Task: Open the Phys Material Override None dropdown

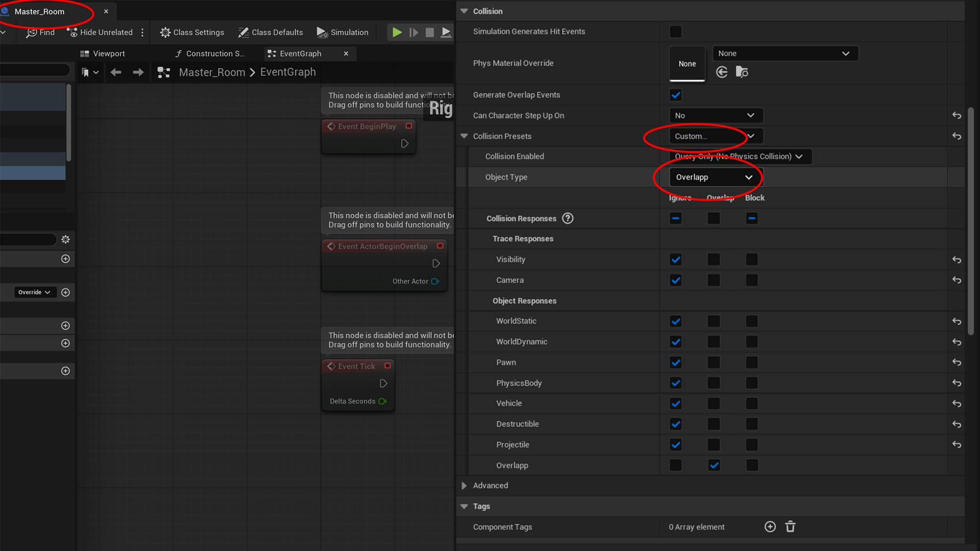Action: click(x=785, y=54)
